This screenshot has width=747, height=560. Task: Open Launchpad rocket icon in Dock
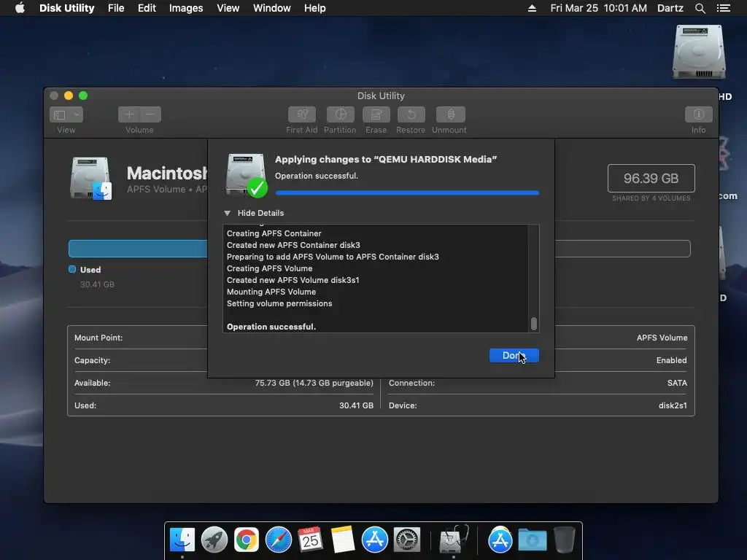click(214, 540)
